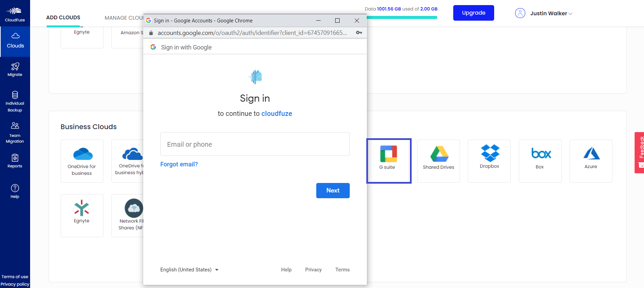The image size is (644, 288).
Task: Open the Help link in popup footer
Action: pyautogui.click(x=286, y=270)
